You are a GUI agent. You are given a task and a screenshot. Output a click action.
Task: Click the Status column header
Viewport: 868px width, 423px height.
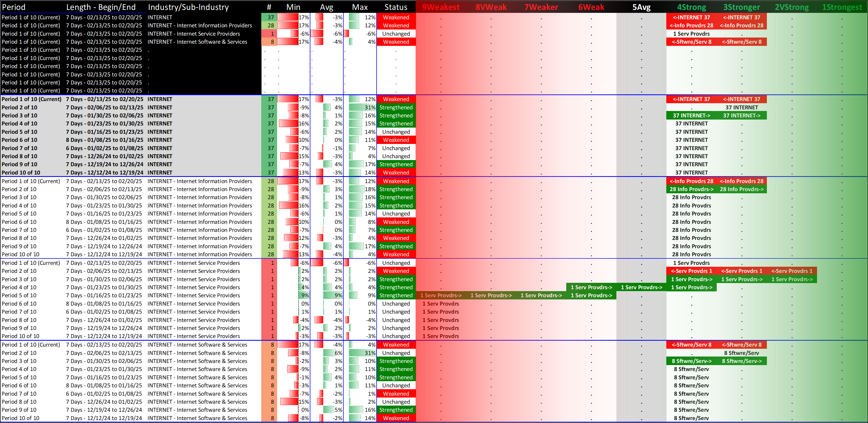pos(396,7)
